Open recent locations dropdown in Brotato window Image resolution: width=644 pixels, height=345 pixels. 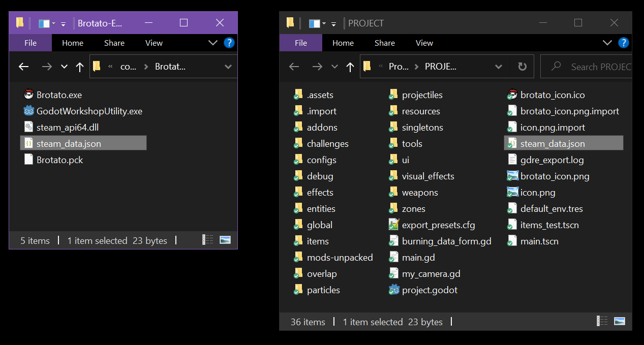coord(64,67)
